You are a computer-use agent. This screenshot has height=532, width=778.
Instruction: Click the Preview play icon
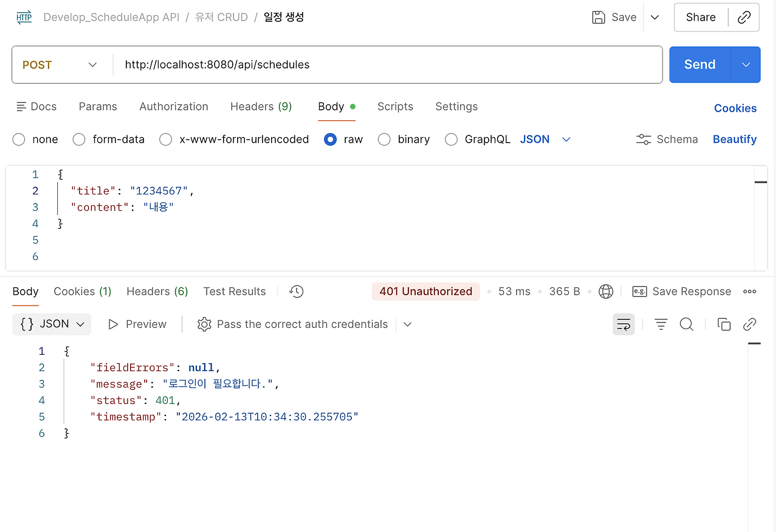click(x=113, y=324)
